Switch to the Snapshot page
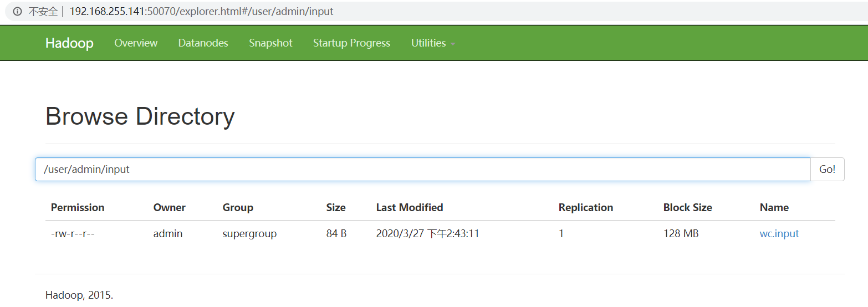Viewport: 868px width, 307px height. (x=270, y=43)
